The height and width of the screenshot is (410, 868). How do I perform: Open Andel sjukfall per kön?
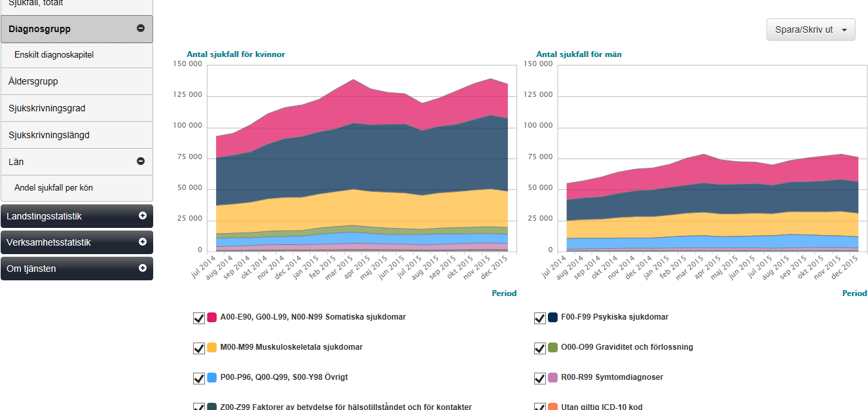click(x=54, y=188)
